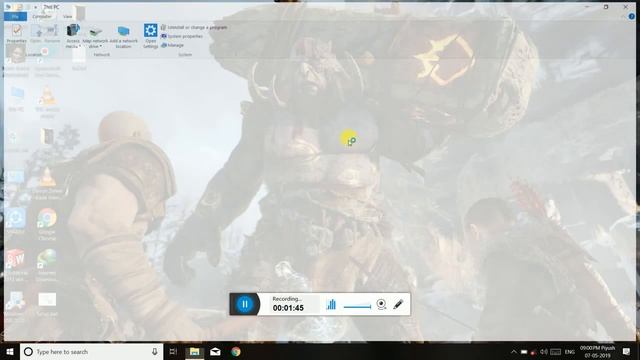Open the File tab in This PC

15,16
